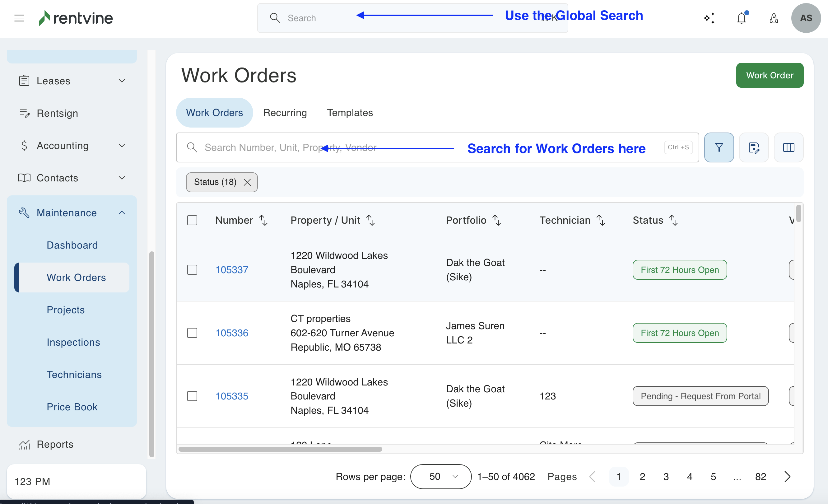Open the hamburger menu icon
828x504 pixels.
point(19,18)
